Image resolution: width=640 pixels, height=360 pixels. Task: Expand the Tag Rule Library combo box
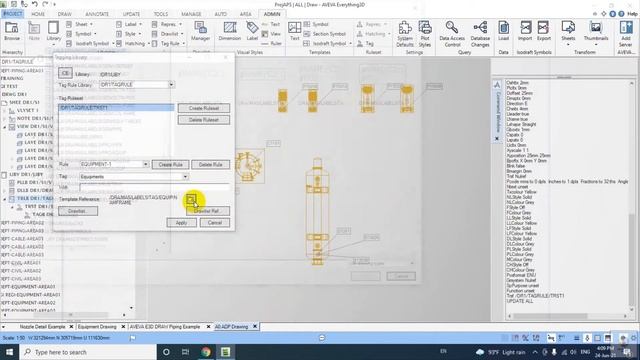(x=171, y=84)
